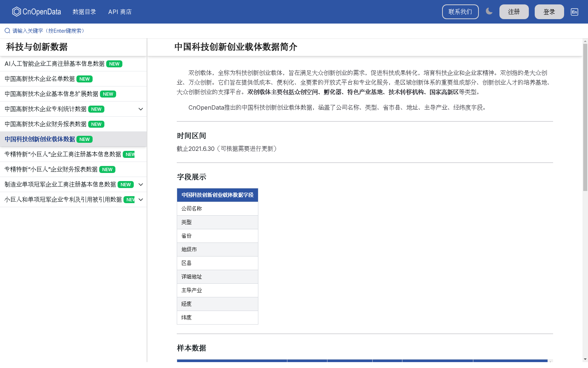This screenshot has height=368, width=588.
Task: Expand 小巨人和单项冠军企业专利 chevron
Action: (141, 199)
